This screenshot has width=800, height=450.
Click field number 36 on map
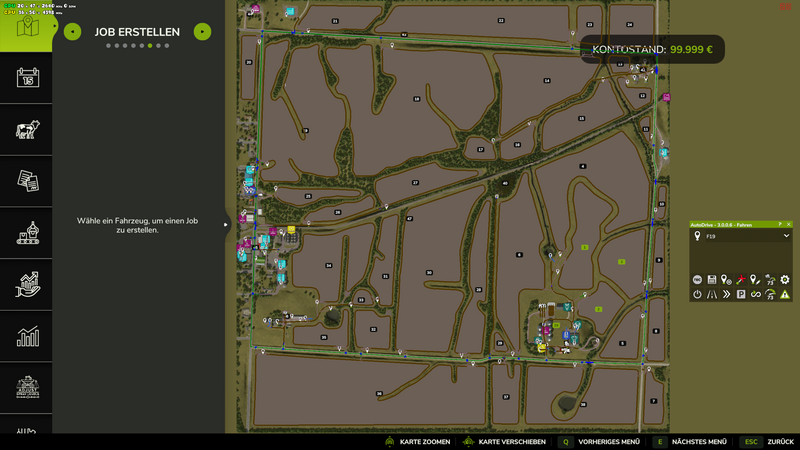[379, 393]
